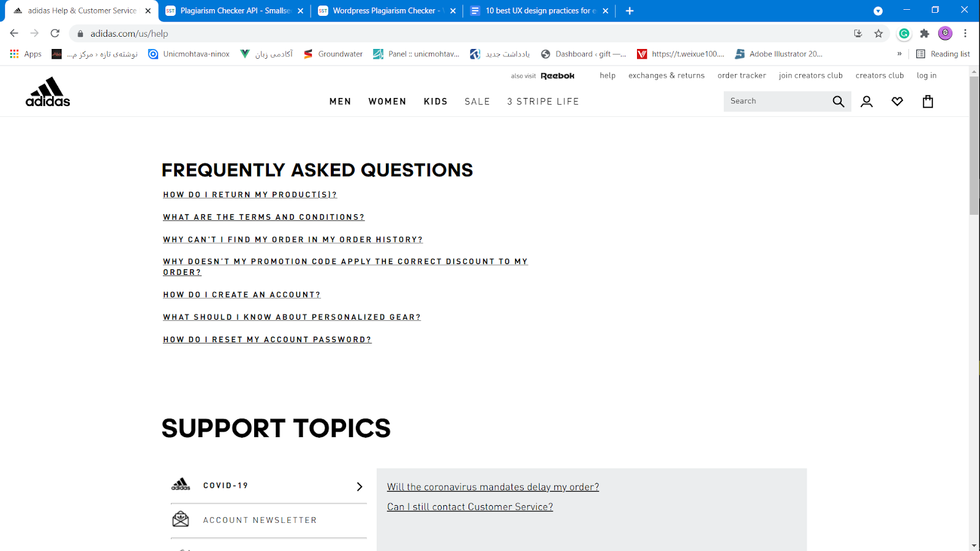Open the Panel unicmohtav bookmark
The image size is (980, 551).
[x=416, y=54]
